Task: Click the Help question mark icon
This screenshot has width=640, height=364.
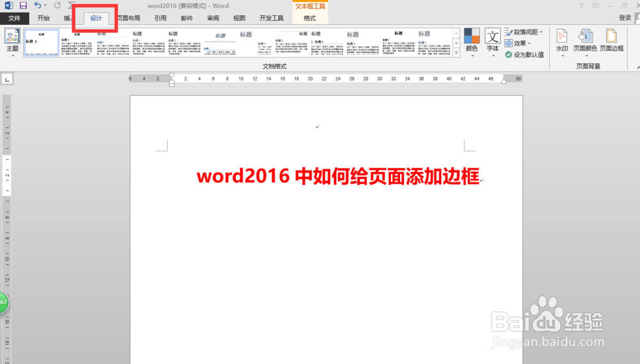Action: (x=581, y=6)
